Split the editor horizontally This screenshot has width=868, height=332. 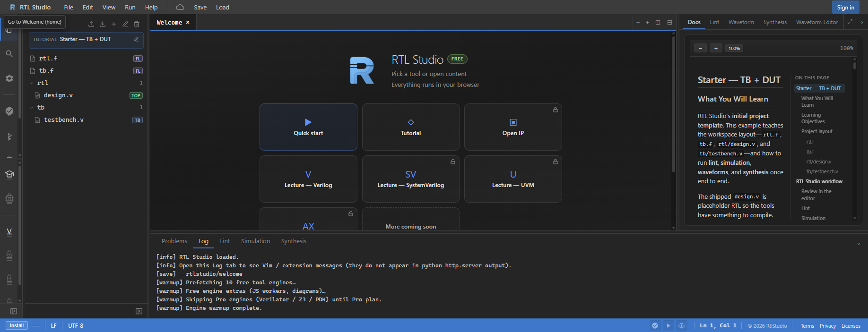click(669, 22)
